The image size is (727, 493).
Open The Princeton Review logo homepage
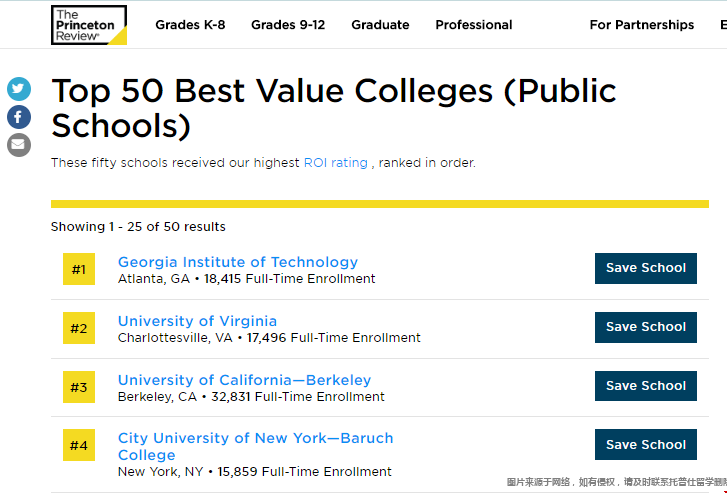(89, 25)
